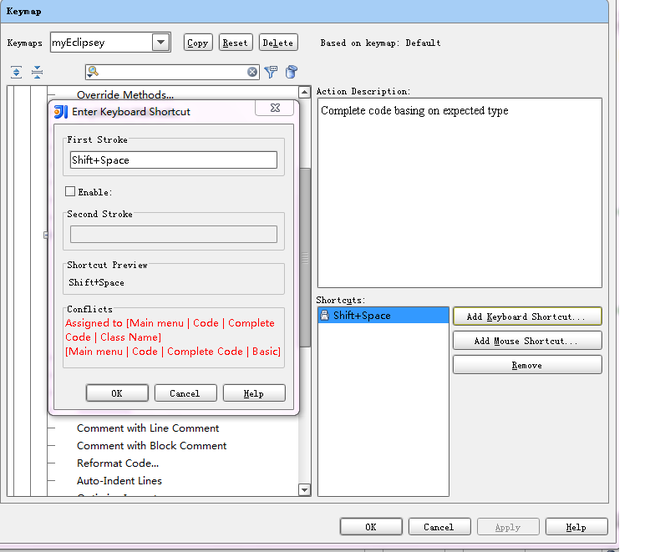Click the IntelliJ logo in the shortcut dialog
The width and height of the screenshot is (650, 552).
pos(61,112)
